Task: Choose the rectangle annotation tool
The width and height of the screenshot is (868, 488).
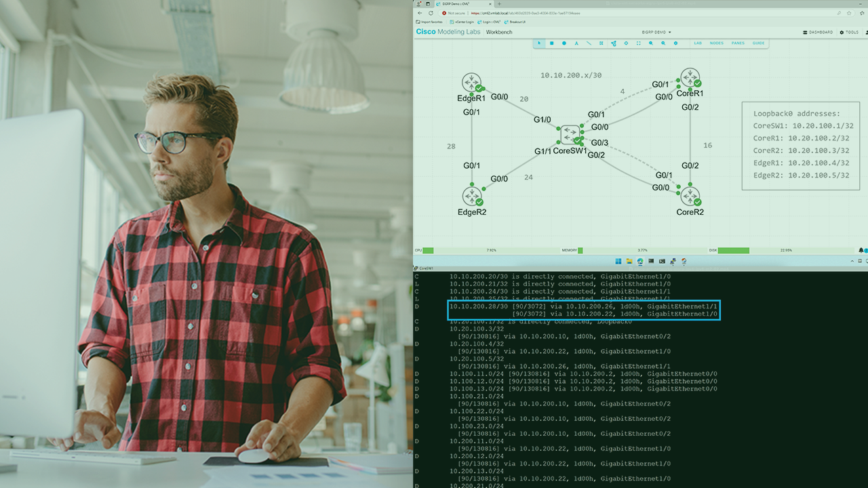Action: coord(552,43)
